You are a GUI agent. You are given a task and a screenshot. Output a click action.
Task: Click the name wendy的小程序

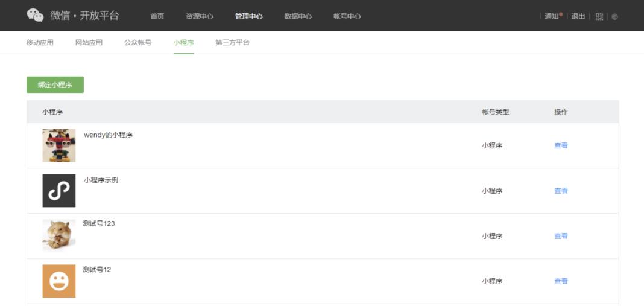pyautogui.click(x=109, y=135)
